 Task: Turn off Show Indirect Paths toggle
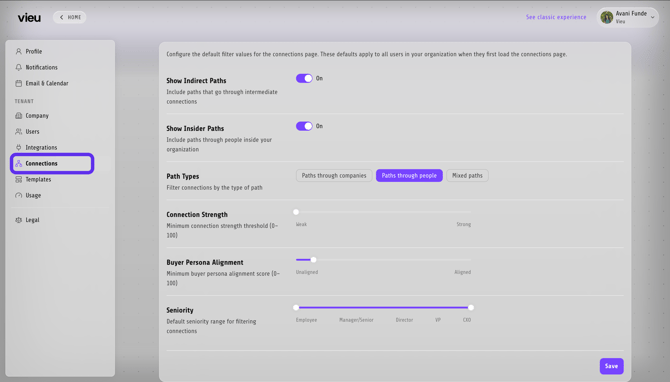coord(304,79)
